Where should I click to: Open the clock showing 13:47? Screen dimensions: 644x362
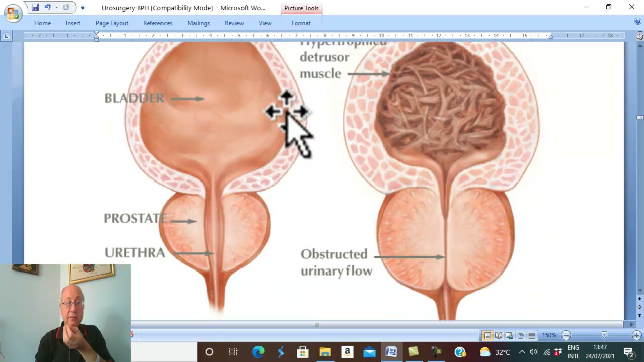click(600, 352)
